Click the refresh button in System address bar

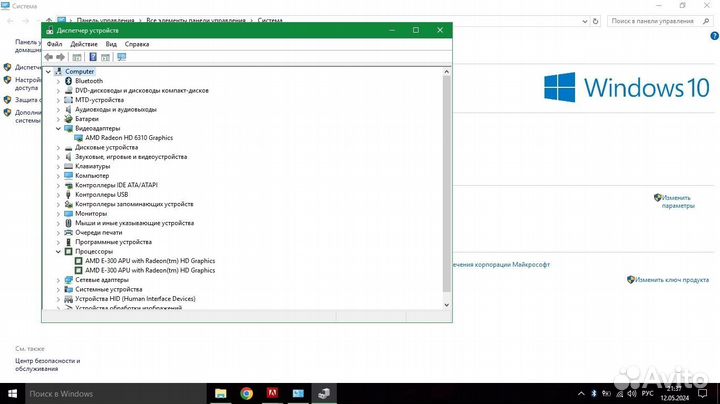point(596,21)
